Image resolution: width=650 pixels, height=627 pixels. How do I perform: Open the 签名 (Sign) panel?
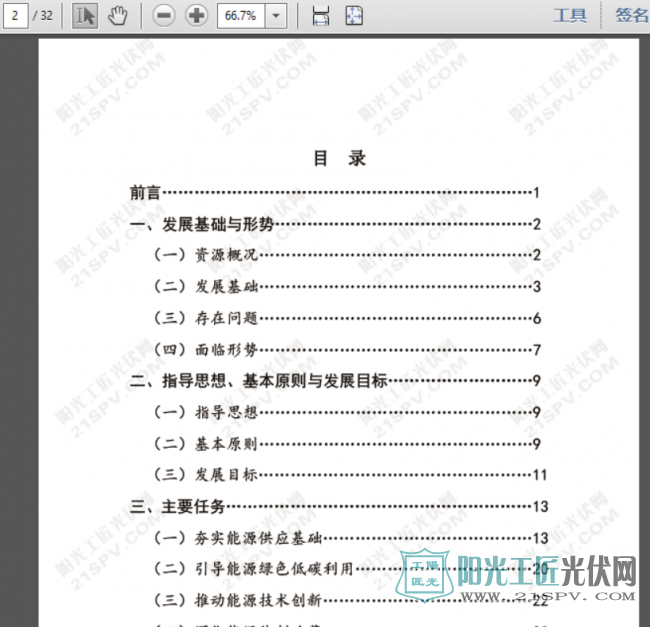[630, 16]
